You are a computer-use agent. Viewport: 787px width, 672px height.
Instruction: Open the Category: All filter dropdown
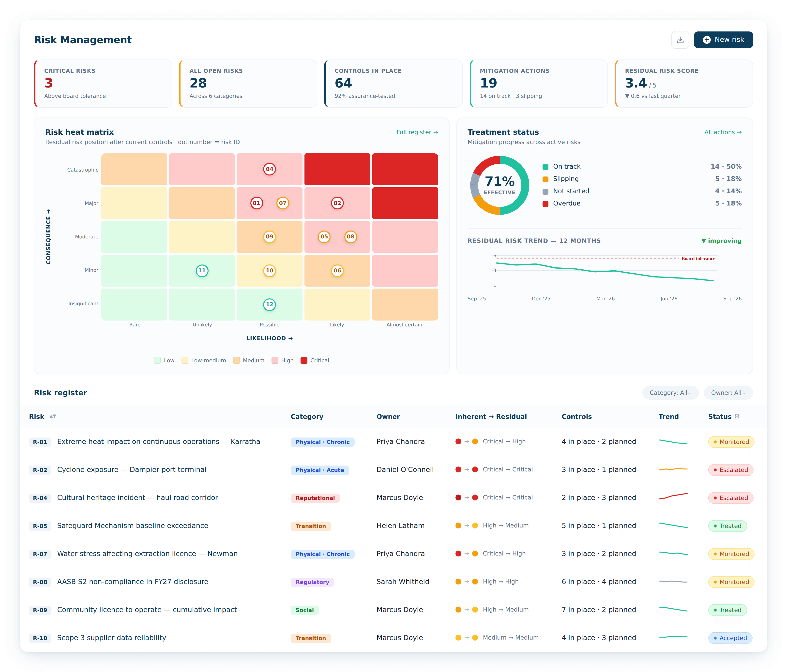pos(670,393)
